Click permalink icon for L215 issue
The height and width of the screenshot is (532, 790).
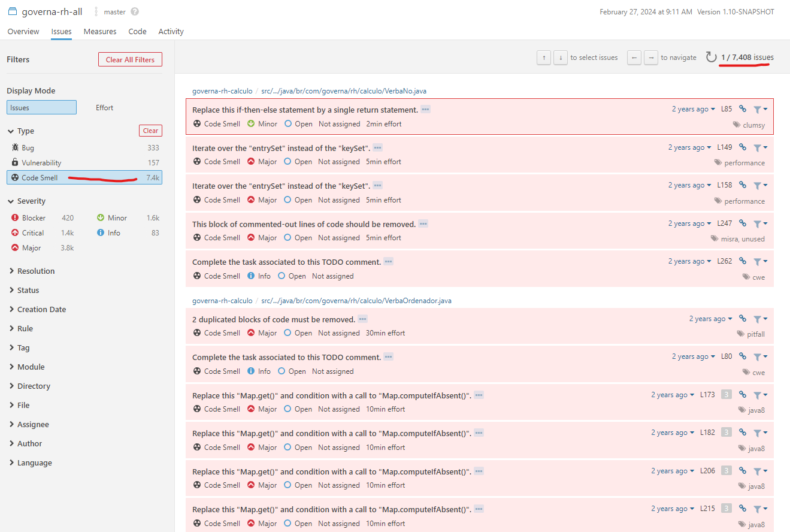743,508
